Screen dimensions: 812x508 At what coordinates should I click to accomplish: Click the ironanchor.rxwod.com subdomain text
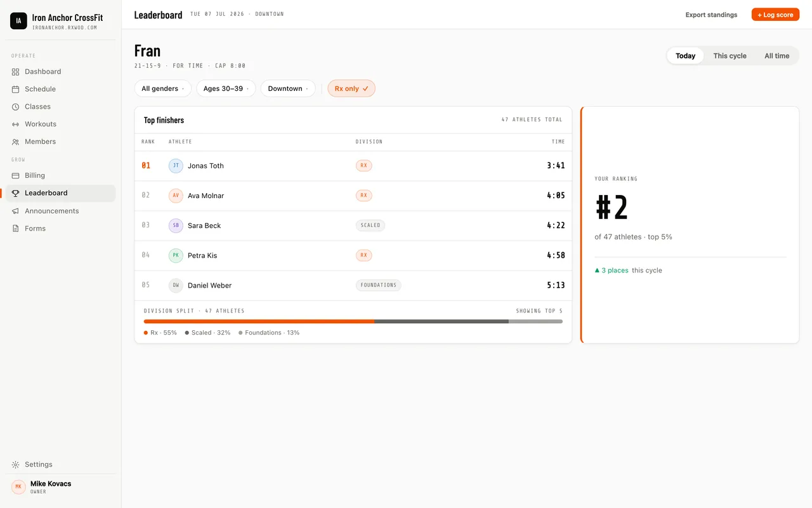click(x=65, y=28)
